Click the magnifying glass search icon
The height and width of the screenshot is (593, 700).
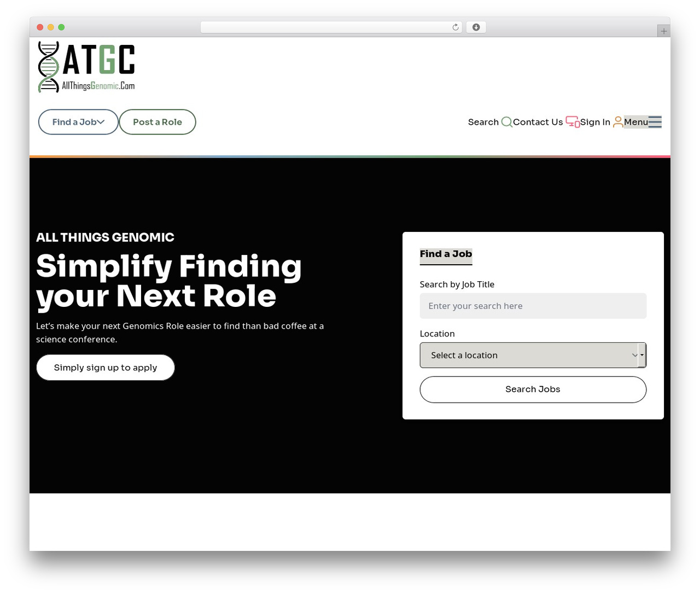[x=506, y=122]
